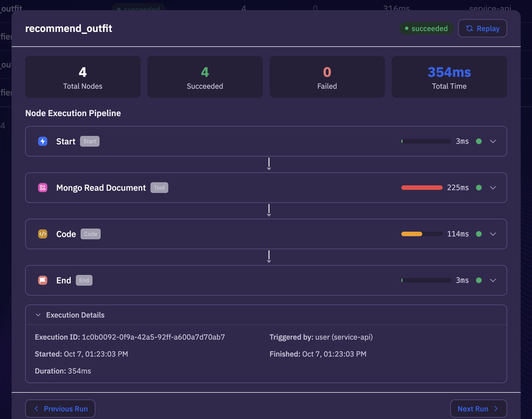
Task: Click the Failed count card
Action: pyautogui.click(x=327, y=77)
